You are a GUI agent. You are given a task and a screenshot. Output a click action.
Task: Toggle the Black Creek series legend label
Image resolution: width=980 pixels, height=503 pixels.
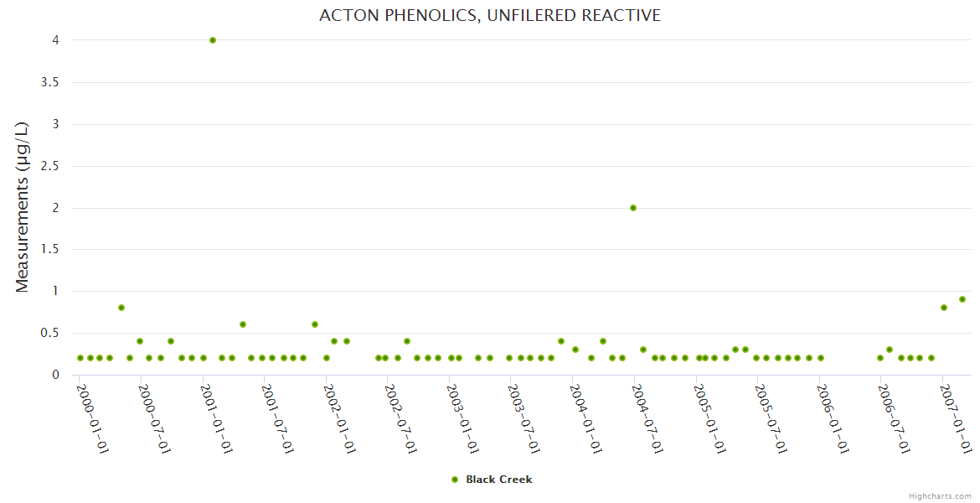pyautogui.click(x=498, y=480)
